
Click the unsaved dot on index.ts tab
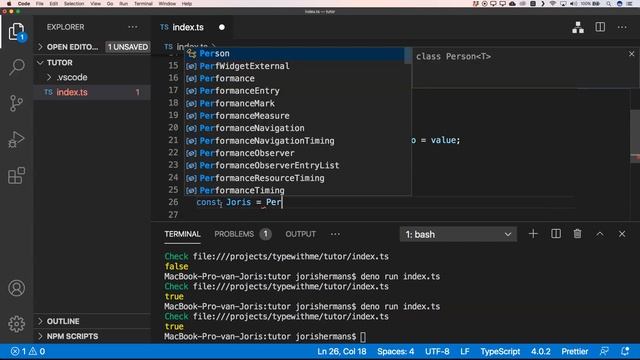coord(222,27)
